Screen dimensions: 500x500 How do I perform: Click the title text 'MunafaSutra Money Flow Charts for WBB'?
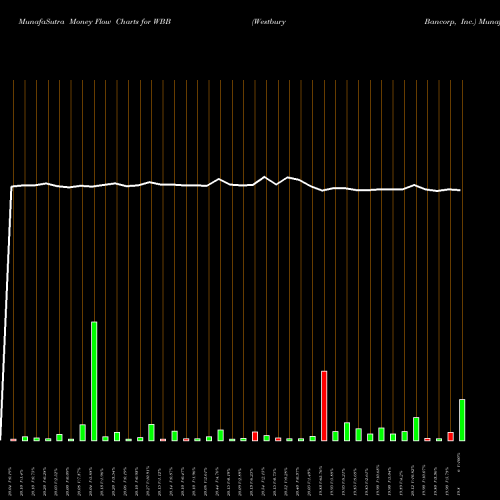95,22
